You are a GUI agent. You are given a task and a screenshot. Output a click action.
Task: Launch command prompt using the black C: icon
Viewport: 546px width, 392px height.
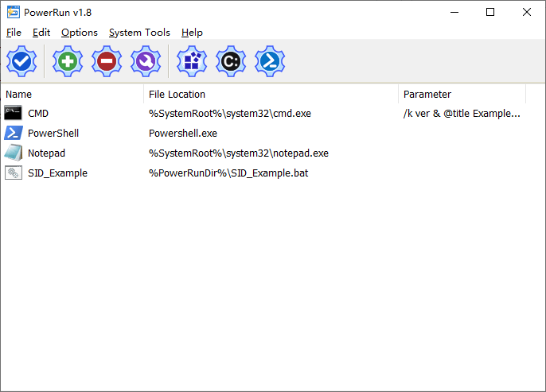click(231, 60)
